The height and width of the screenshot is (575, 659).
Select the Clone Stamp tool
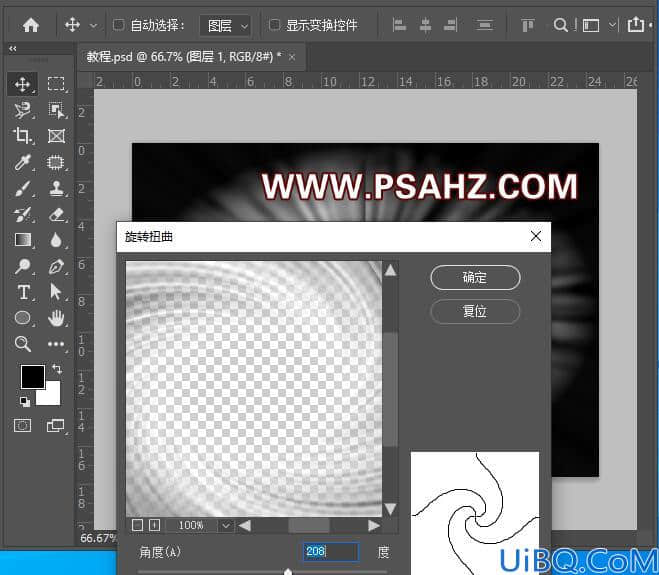tap(56, 188)
